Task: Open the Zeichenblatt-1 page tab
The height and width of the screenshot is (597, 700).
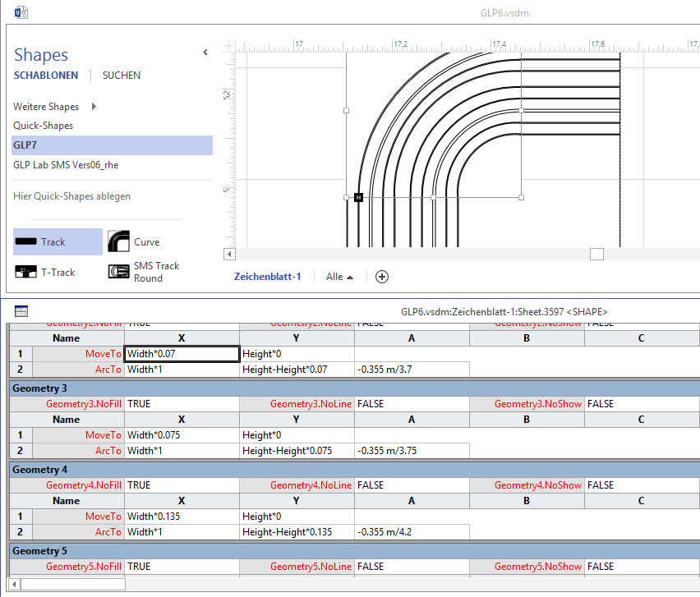Action: click(267, 277)
